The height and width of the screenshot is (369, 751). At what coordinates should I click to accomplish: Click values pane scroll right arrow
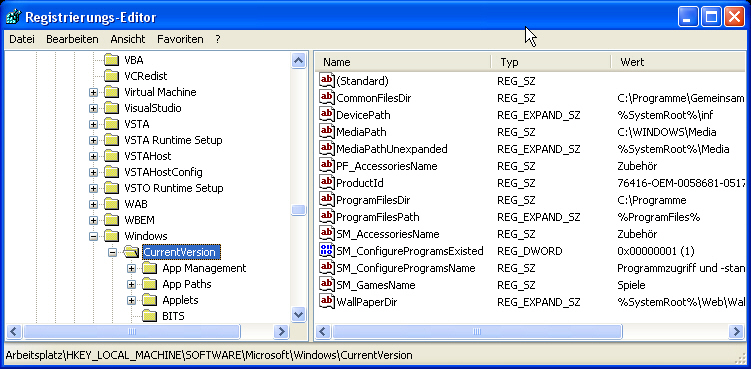coord(737,331)
